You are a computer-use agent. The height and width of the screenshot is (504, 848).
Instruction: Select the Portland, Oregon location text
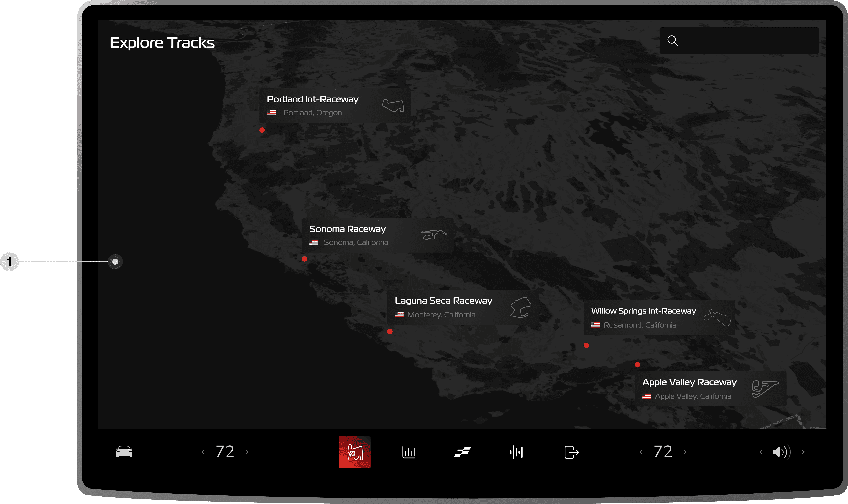(x=313, y=113)
